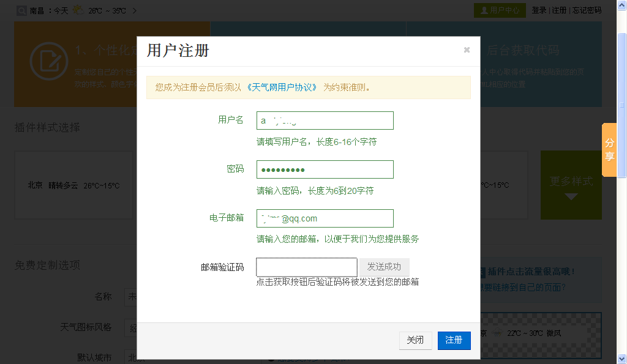Click the 邮箱验证码 input box
The width and height of the screenshot is (627, 364).
pyautogui.click(x=307, y=267)
